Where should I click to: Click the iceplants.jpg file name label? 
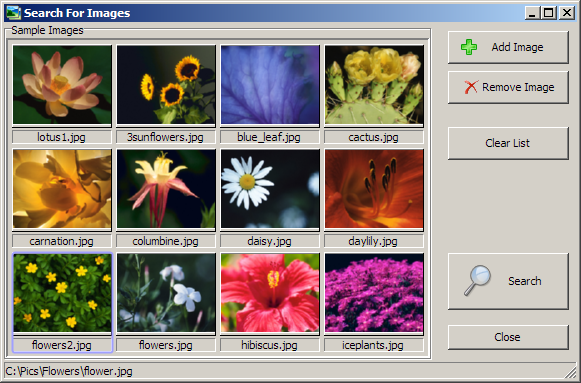point(374,345)
